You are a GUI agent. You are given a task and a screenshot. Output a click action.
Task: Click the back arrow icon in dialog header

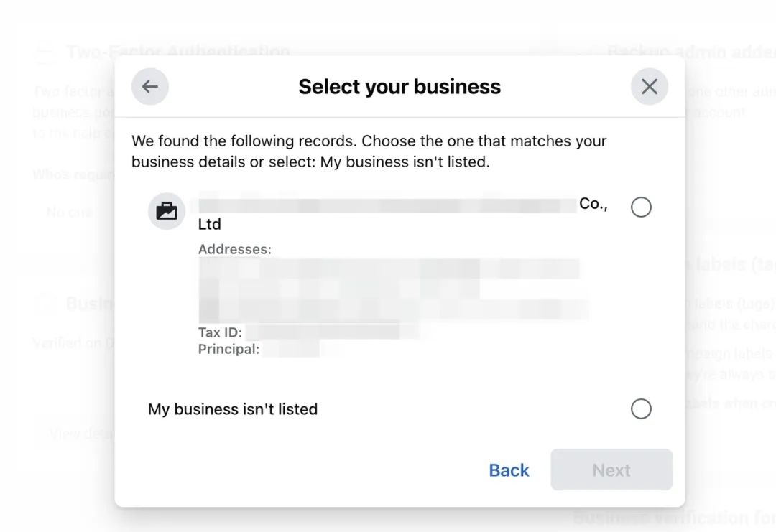(x=150, y=87)
